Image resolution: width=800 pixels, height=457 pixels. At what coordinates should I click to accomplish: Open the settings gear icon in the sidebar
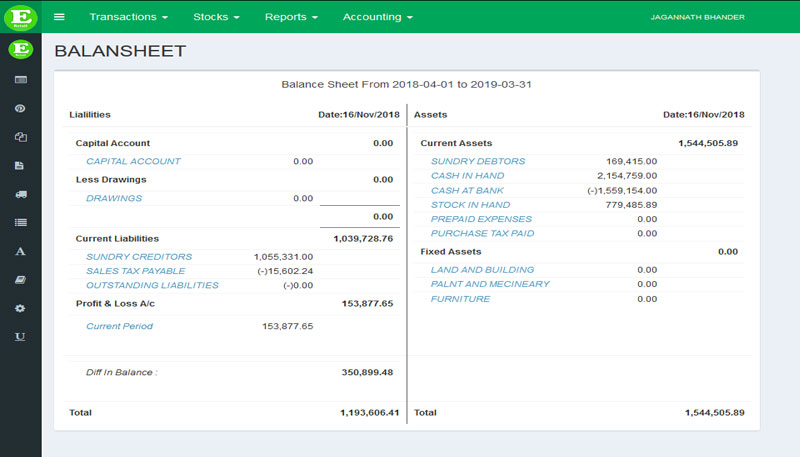click(20, 308)
